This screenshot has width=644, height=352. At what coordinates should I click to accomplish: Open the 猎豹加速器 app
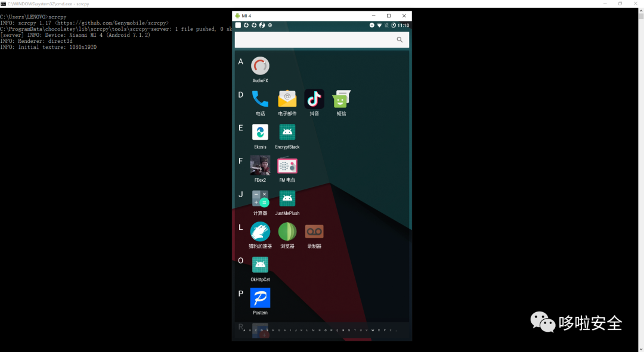260,235
